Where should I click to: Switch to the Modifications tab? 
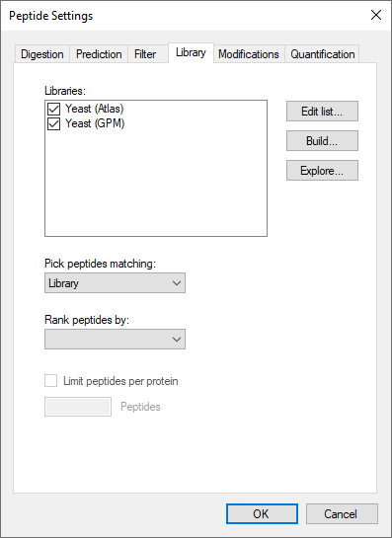click(249, 54)
